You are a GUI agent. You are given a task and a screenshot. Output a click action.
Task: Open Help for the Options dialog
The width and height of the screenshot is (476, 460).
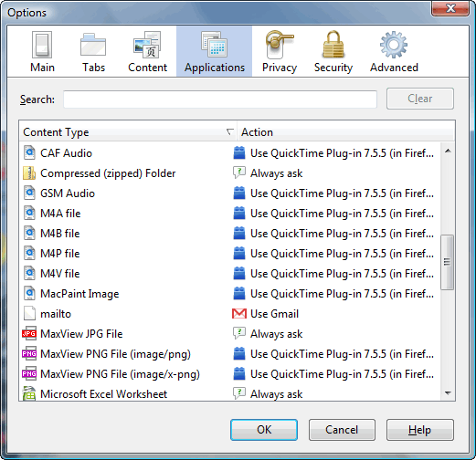click(x=419, y=430)
